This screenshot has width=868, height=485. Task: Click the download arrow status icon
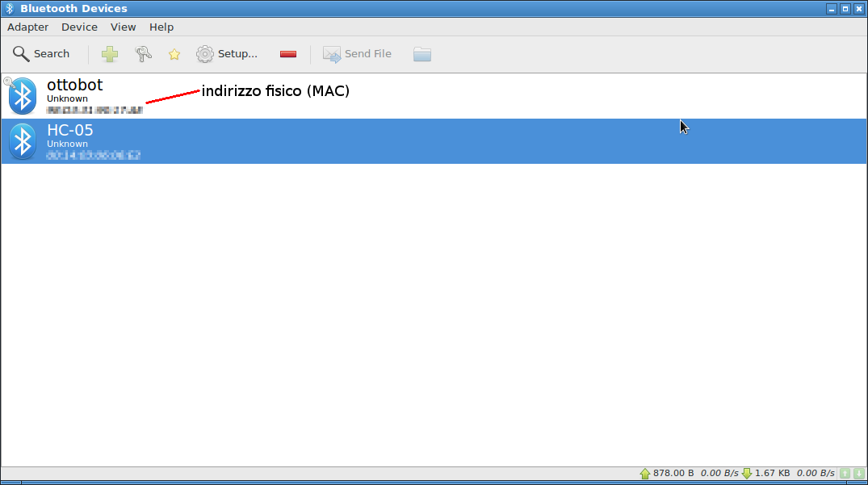coord(747,474)
